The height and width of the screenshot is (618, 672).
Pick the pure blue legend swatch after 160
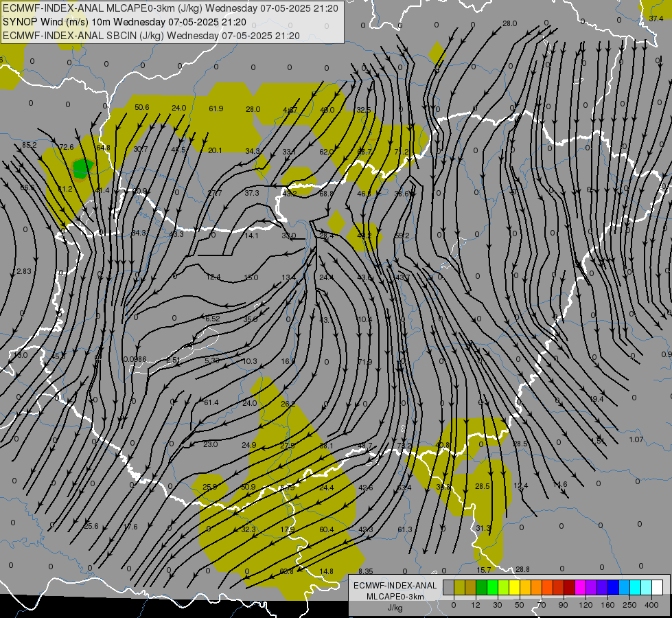pos(613,587)
